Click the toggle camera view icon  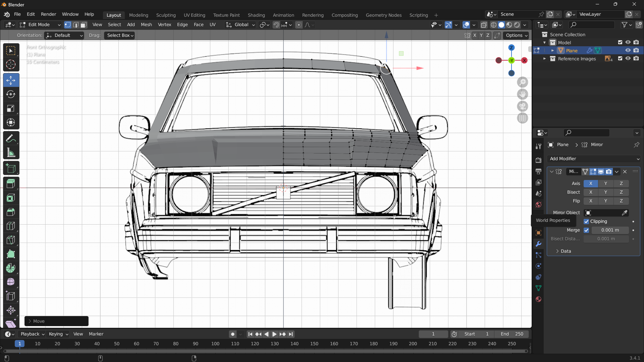[x=522, y=106]
